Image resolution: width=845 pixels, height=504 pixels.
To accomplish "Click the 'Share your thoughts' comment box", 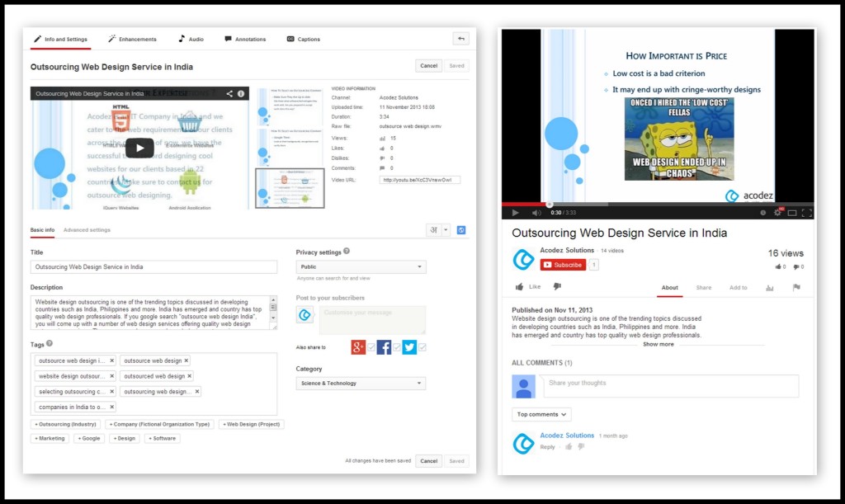I will coord(671,385).
